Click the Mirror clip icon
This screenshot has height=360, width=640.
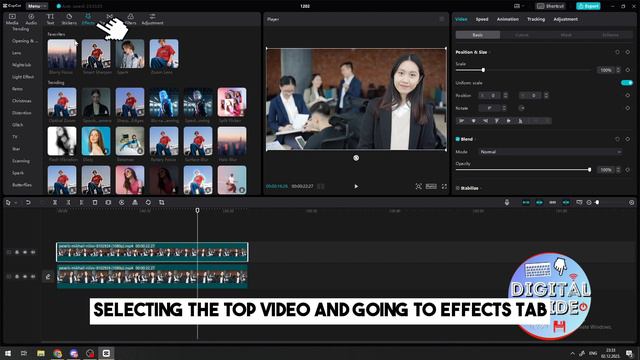coord(135,202)
